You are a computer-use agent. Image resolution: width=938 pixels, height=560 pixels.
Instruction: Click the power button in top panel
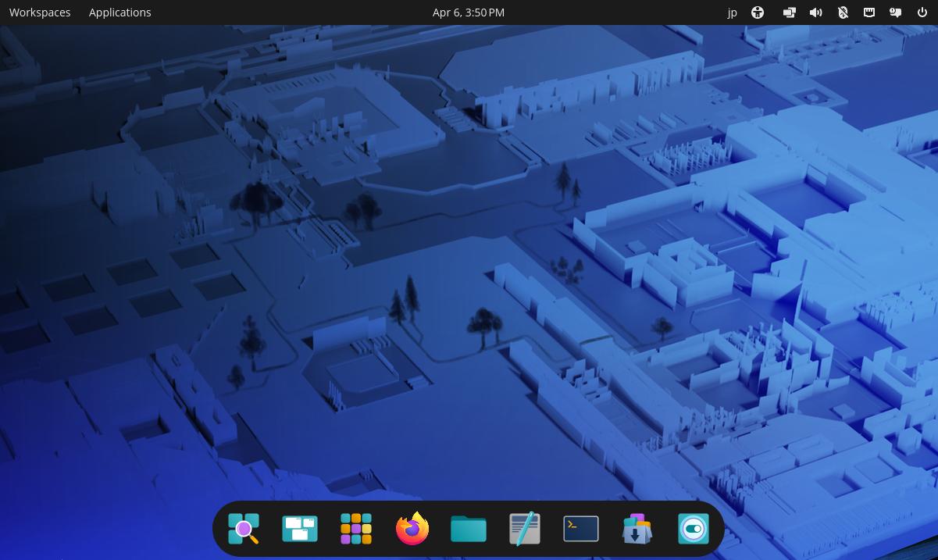pyautogui.click(x=922, y=12)
